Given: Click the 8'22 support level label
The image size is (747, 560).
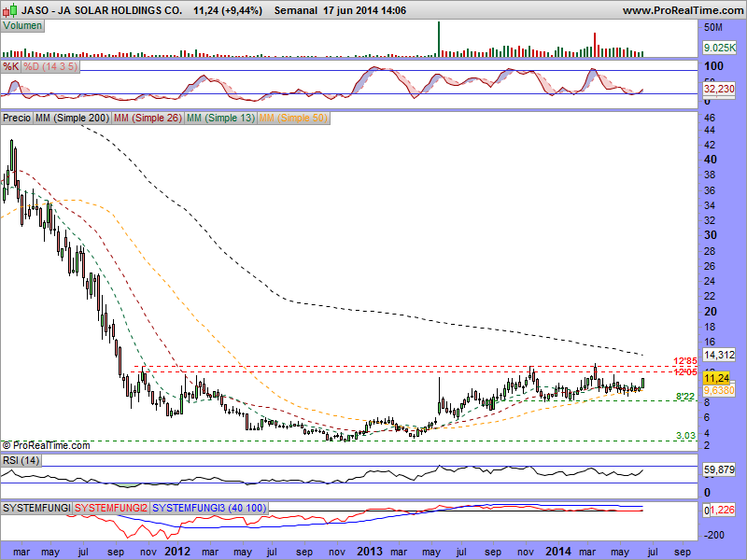Looking at the screenshot, I should [x=685, y=396].
